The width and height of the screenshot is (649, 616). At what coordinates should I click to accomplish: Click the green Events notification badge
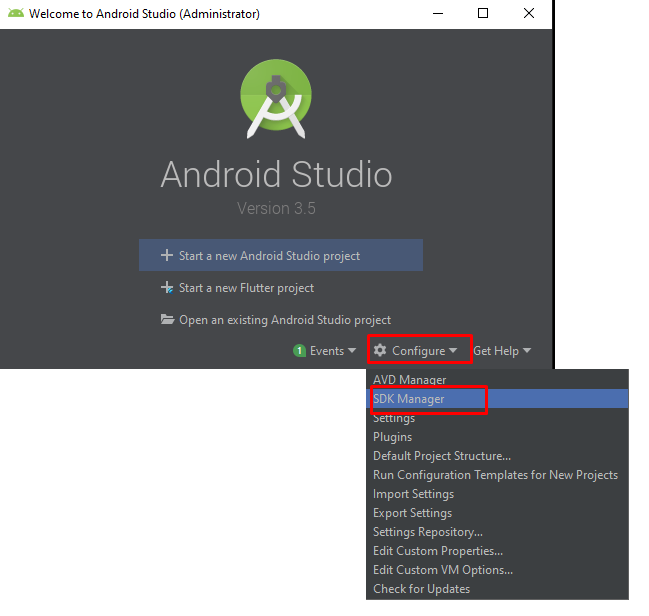pyautogui.click(x=299, y=351)
